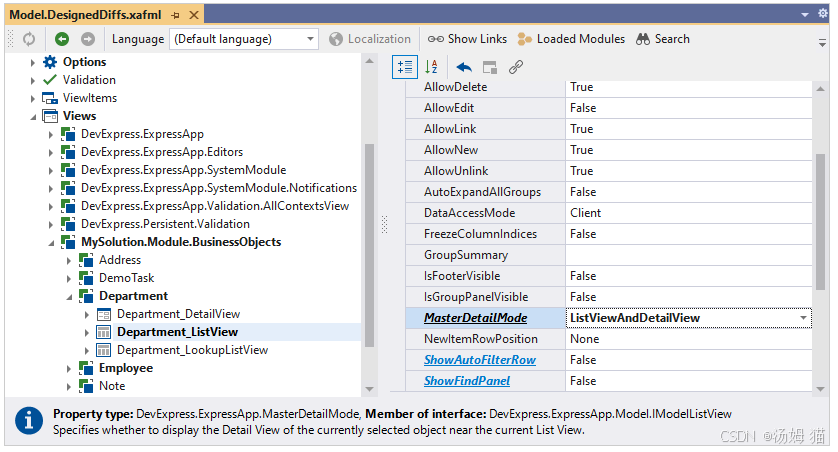Click the Validation checkmark icon
Image resolution: width=838 pixels, height=452 pixels.
tap(50, 80)
